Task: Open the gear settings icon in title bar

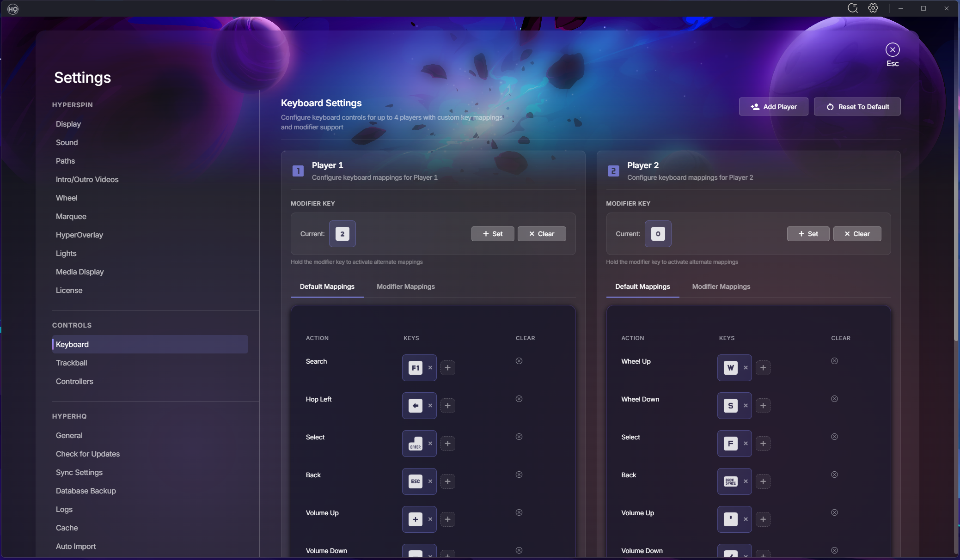Action: point(873,8)
